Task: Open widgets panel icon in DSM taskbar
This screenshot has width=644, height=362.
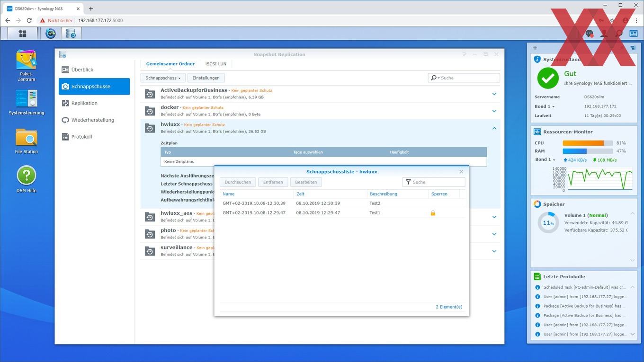Action: (x=634, y=34)
